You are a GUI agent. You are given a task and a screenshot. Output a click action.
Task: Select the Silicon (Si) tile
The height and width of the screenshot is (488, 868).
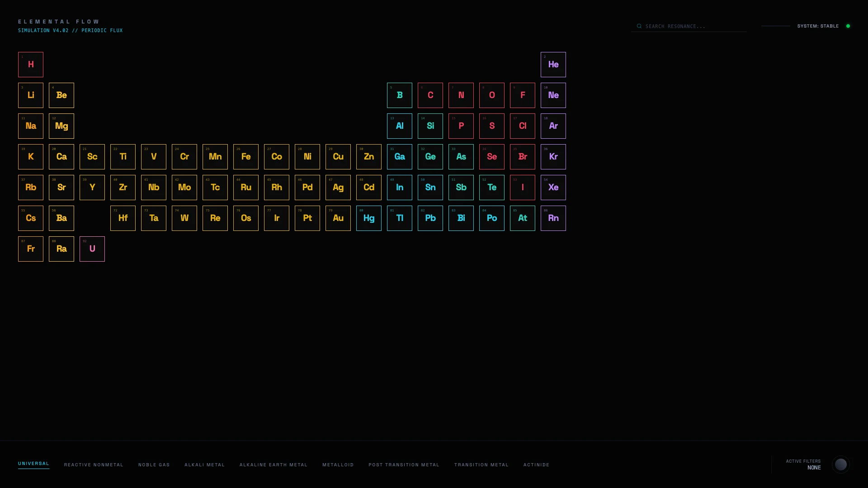430,126
